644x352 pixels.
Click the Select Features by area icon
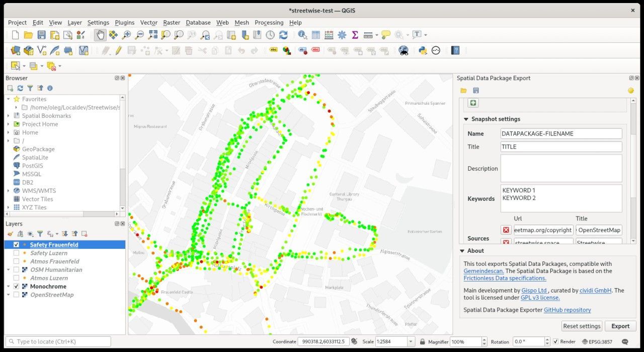(x=16, y=66)
